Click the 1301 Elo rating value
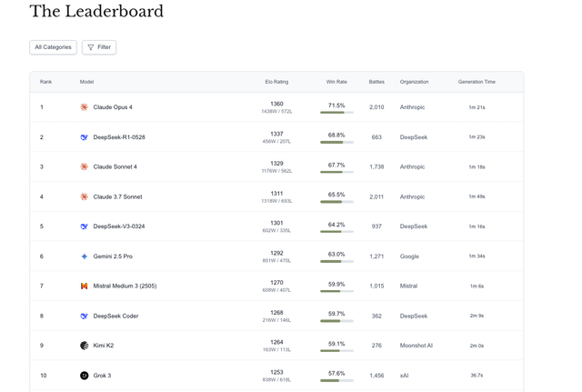The height and width of the screenshot is (392, 582). (276, 223)
